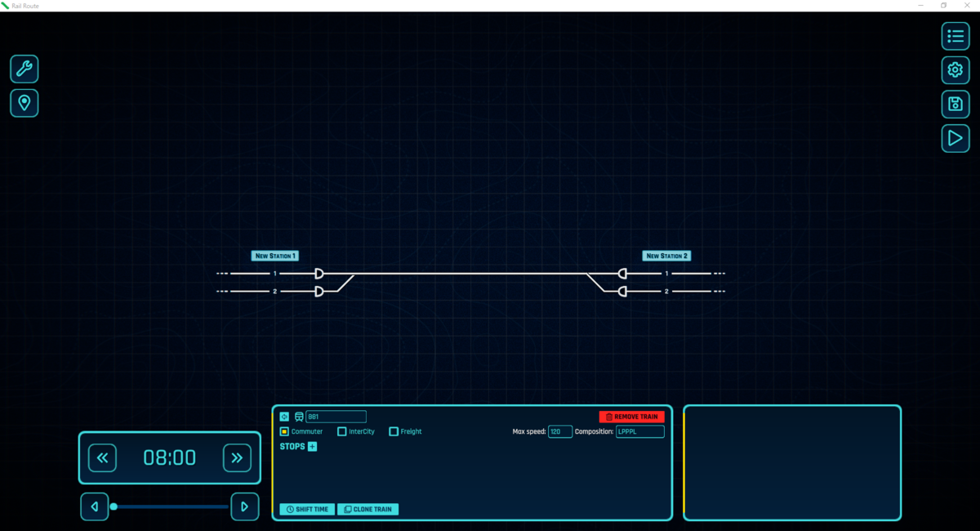Advance time with double right arrows
Viewport: 980px width, 531px height.
237,458
